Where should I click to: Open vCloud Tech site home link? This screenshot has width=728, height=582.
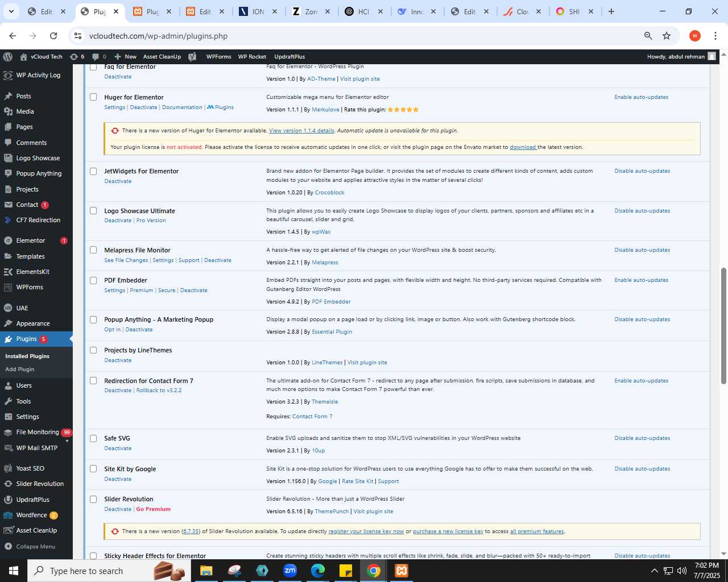pyautogui.click(x=41, y=57)
